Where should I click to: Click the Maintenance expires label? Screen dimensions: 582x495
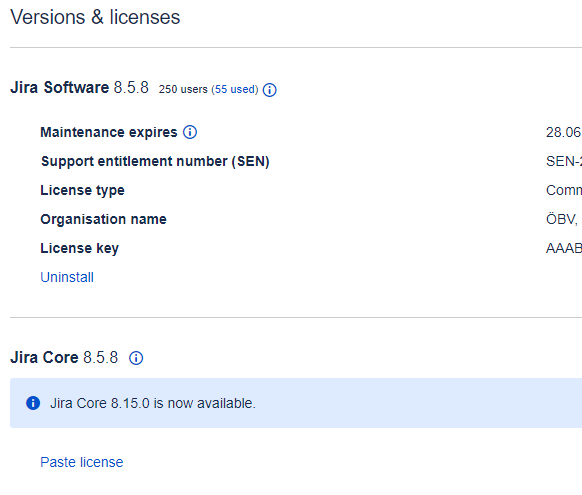[x=109, y=132]
